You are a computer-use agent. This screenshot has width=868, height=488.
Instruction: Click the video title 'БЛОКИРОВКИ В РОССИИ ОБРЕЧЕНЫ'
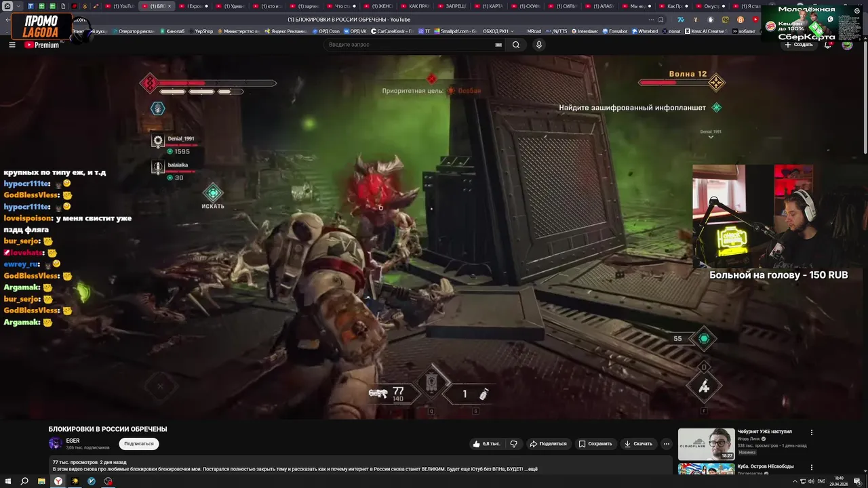(108, 429)
